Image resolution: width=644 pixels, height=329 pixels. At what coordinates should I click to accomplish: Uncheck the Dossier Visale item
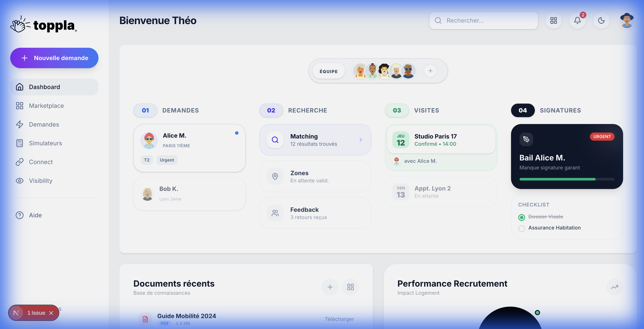[521, 217]
